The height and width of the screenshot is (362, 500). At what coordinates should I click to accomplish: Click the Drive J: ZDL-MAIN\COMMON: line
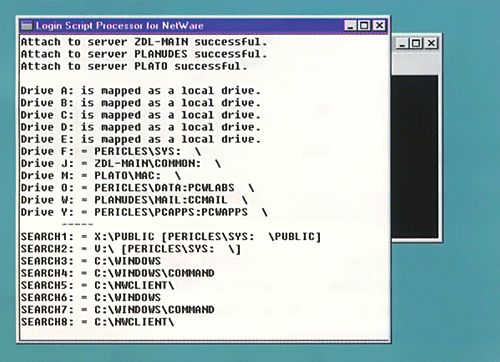(x=121, y=163)
